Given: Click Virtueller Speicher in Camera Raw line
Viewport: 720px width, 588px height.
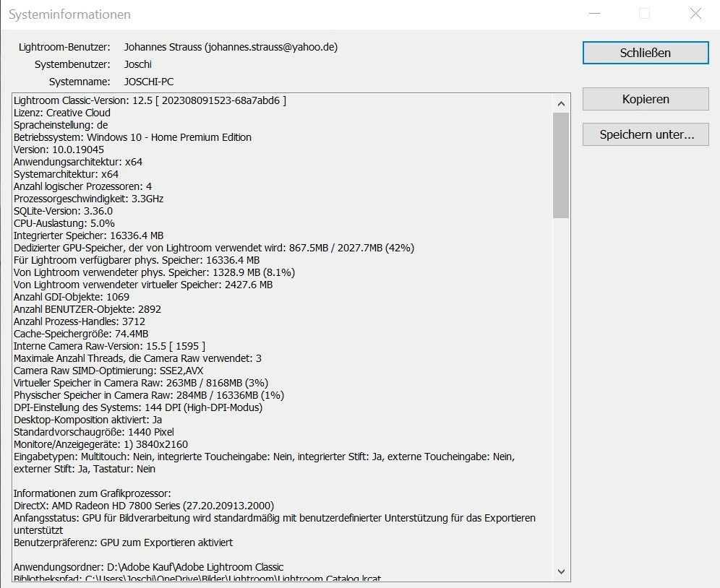Looking at the screenshot, I should (141, 383).
